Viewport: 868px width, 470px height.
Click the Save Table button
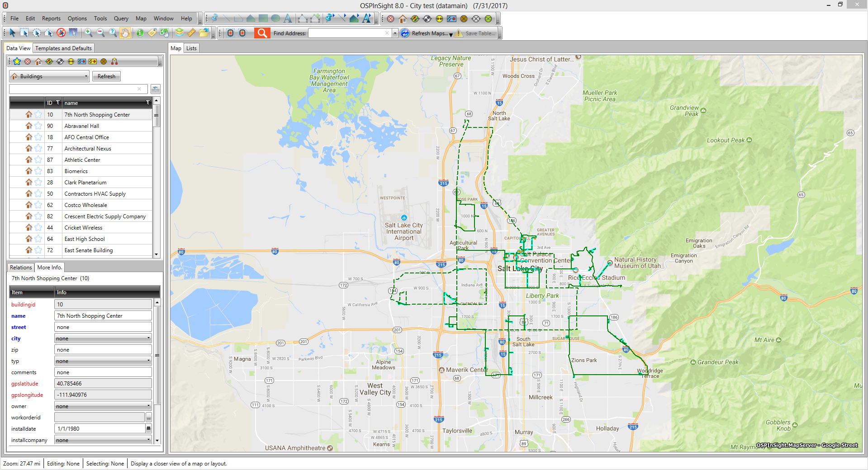point(476,33)
